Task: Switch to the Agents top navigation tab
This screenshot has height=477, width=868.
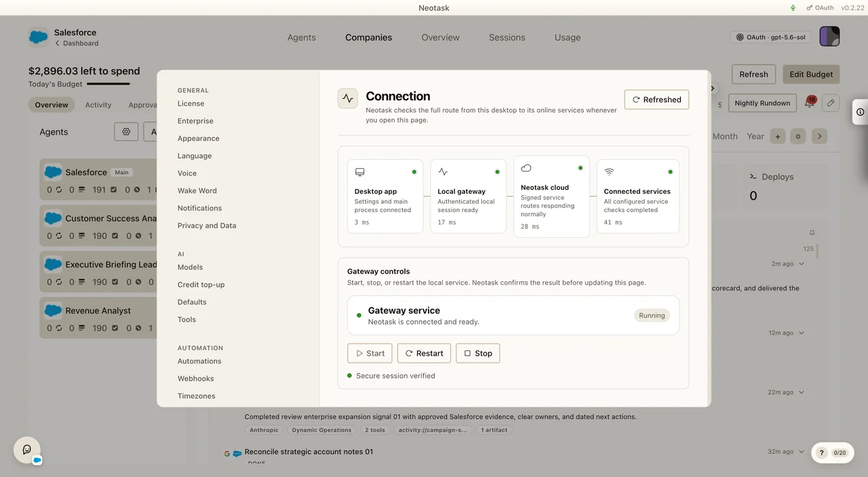Action: [x=302, y=37]
